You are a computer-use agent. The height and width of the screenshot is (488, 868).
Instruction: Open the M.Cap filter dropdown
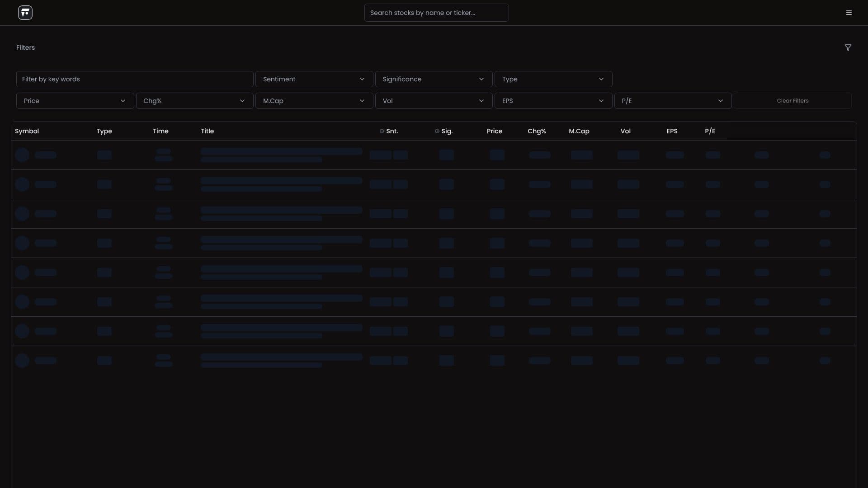coord(314,101)
